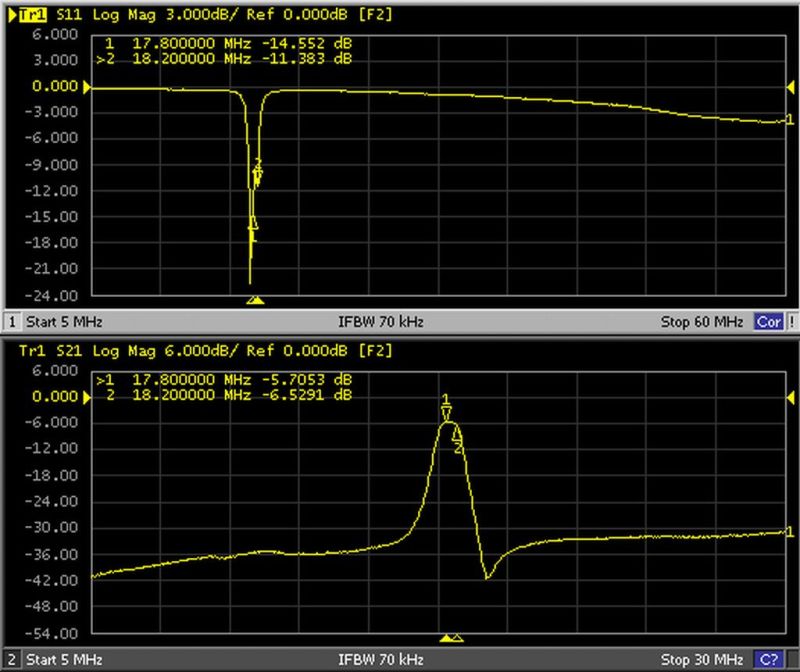Click the S21 reference level triangle at 0.000
The image size is (800, 672).
coord(88,397)
